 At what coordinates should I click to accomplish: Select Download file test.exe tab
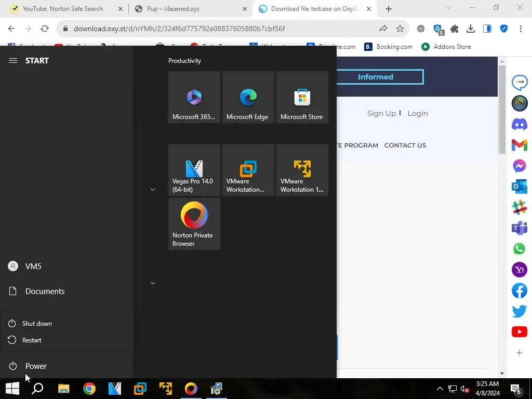coord(314,9)
